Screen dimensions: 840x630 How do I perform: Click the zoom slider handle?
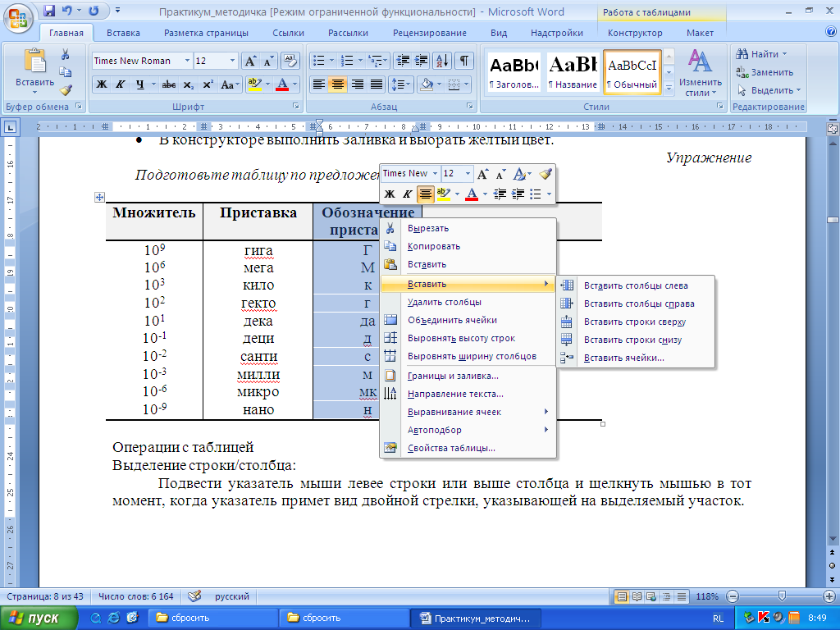(782, 596)
